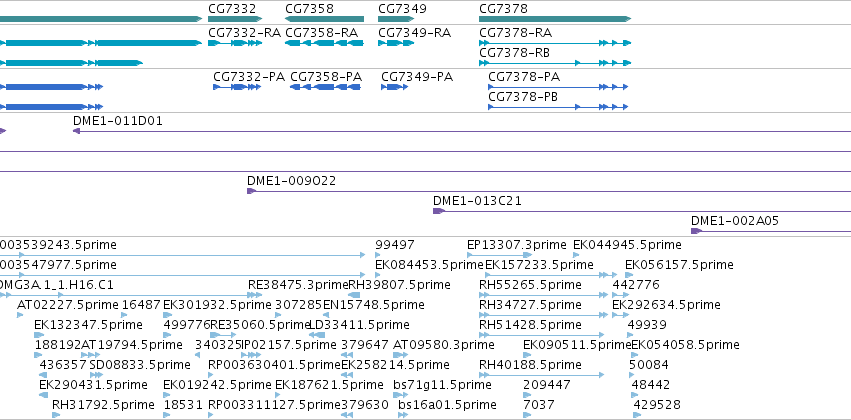Select EST 18531 label
This screenshot has width=851, height=420.
tap(183, 406)
